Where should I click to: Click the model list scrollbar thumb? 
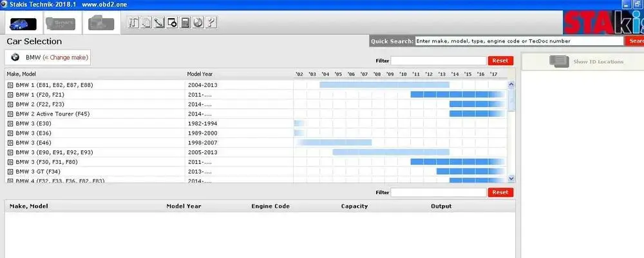[511, 100]
